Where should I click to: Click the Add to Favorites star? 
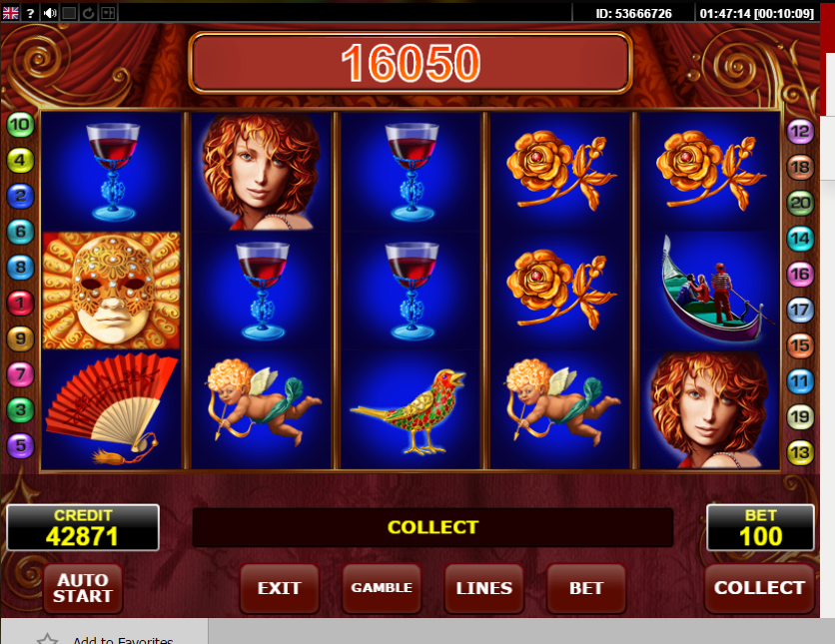tap(47, 639)
